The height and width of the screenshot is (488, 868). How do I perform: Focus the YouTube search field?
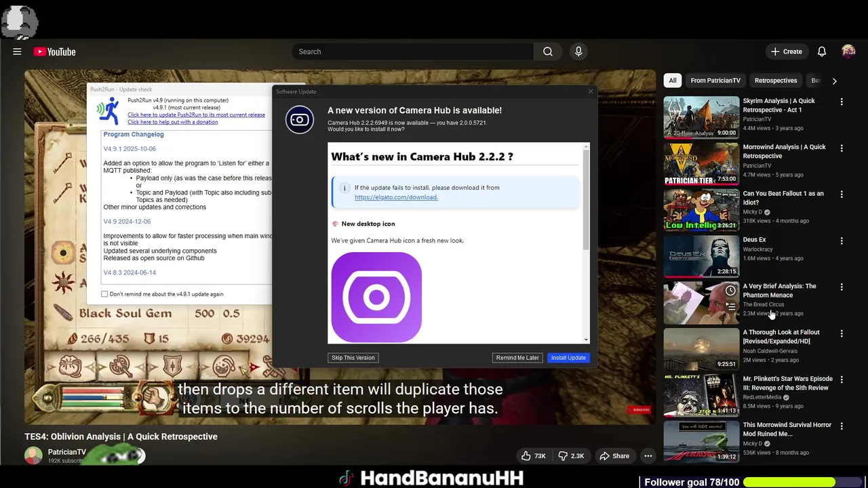click(x=412, y=52)
